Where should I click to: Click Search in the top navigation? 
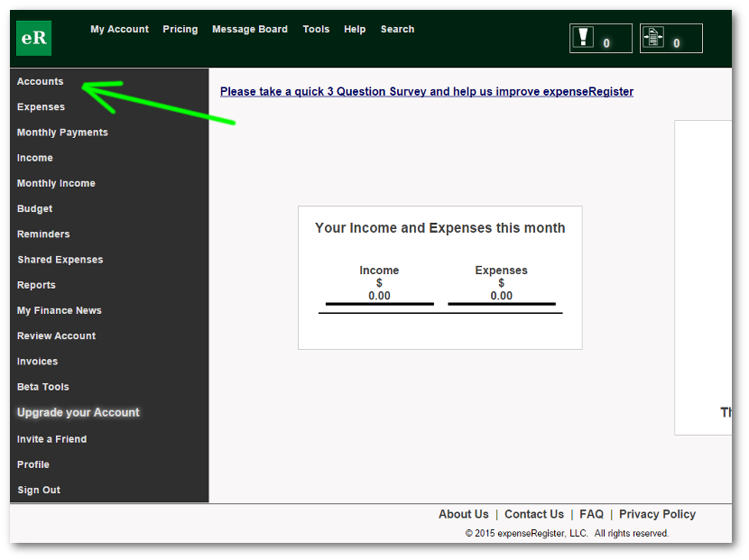point(397,29)
